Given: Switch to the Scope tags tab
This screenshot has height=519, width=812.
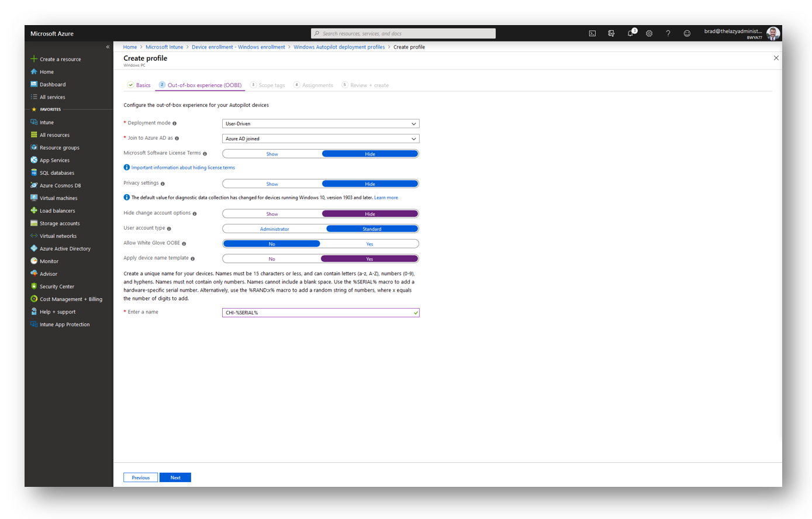Looking at the screenshot, I should coord(268,85).
